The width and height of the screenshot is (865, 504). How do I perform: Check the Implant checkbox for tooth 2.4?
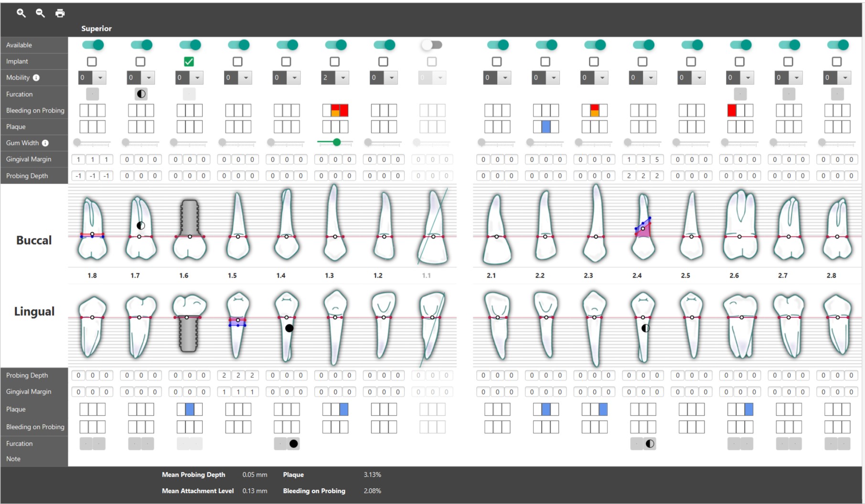click(642, 62)
